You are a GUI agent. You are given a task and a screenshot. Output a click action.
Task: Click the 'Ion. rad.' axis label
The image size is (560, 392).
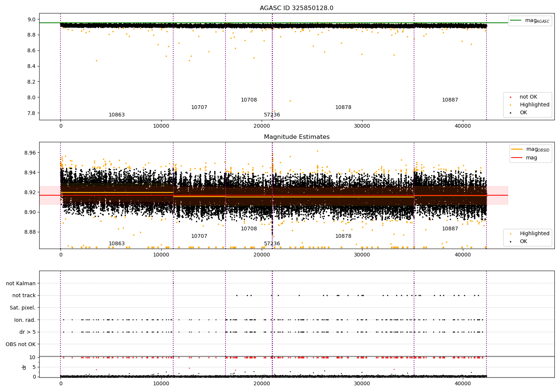25,320
